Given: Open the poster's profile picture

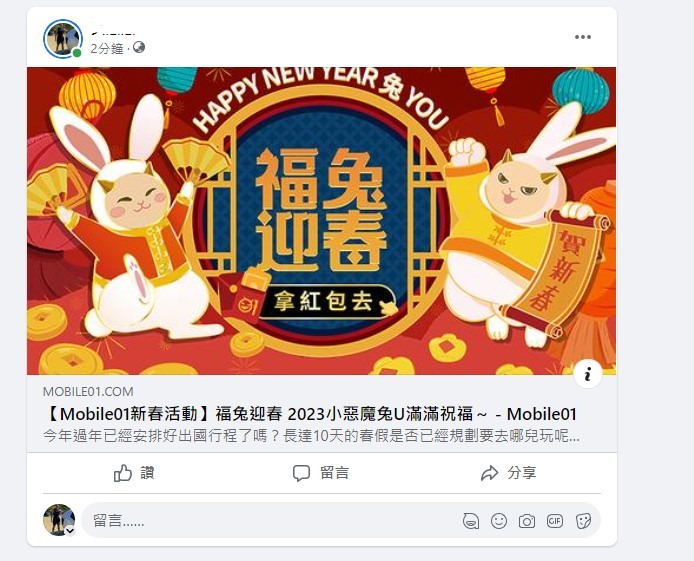Looking at the screenshot, I should (x=63, y=38).
